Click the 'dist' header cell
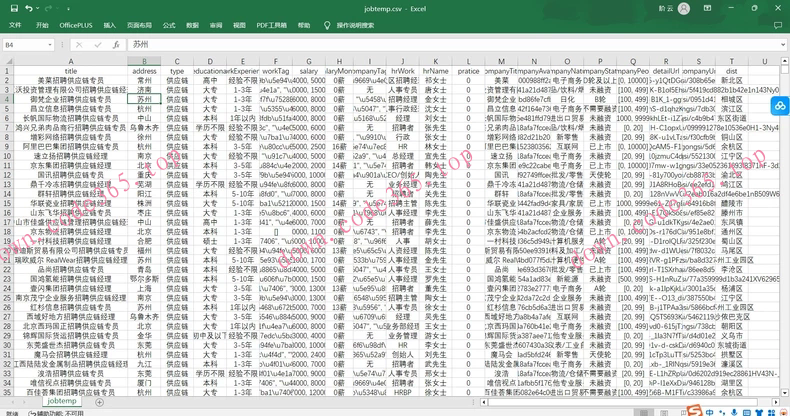This screenshot has width=790, height=416. (732, 71)
